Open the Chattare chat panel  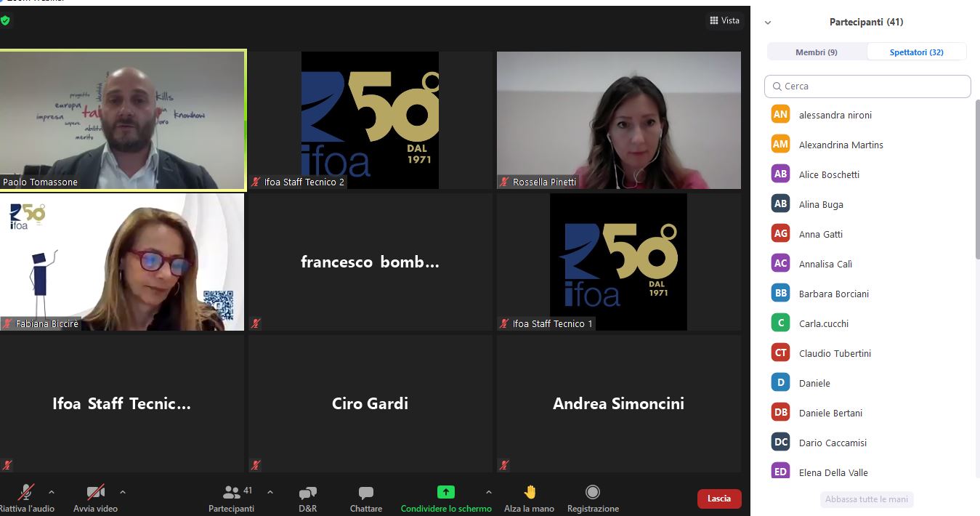(x=365, y=498)
